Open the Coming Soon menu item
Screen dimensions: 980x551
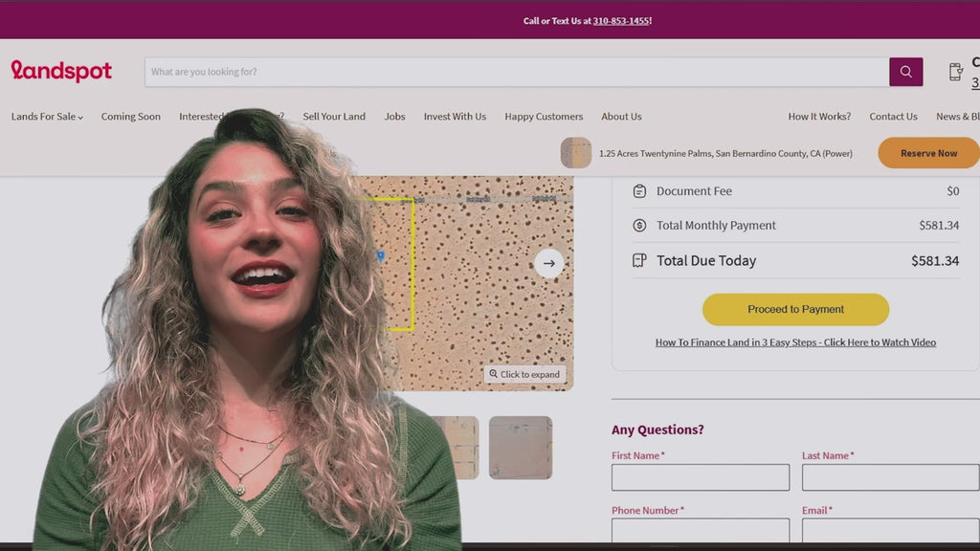[x=131, y=117]
